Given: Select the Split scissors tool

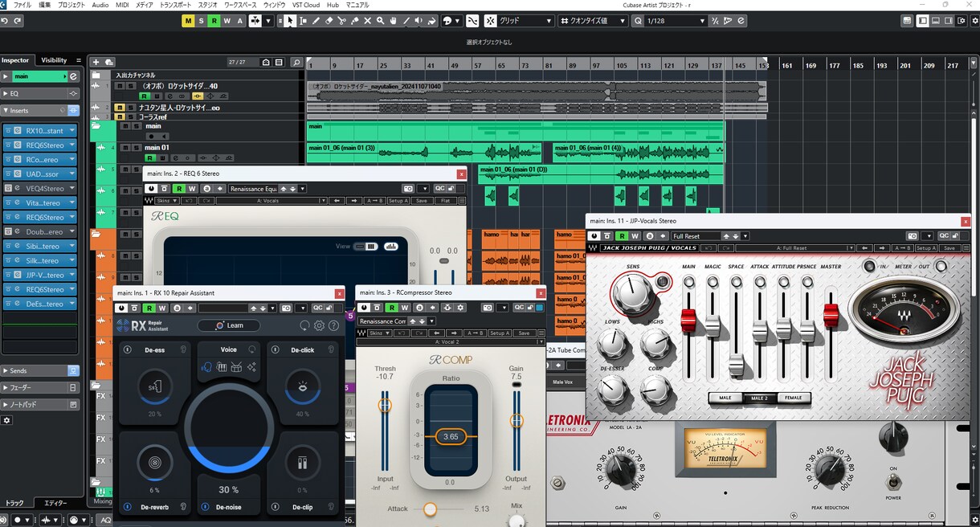Looking at the screenshot, I should (x=341, y=21).
